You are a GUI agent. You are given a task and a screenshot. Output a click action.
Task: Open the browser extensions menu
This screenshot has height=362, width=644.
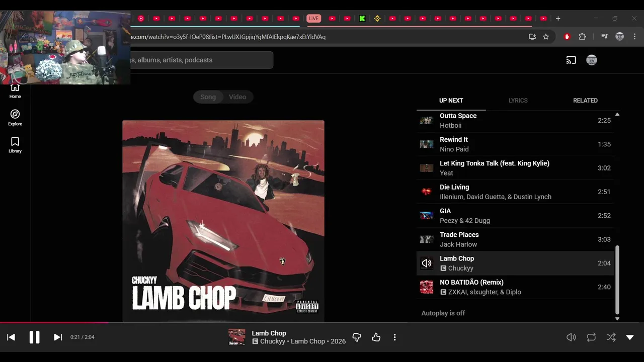[582, 37]
